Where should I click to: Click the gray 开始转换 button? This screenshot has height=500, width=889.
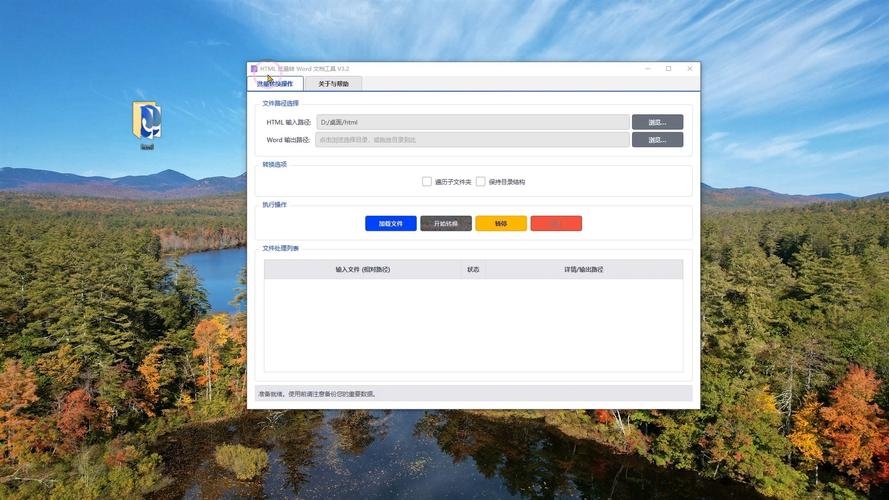[x=446, y=223]
